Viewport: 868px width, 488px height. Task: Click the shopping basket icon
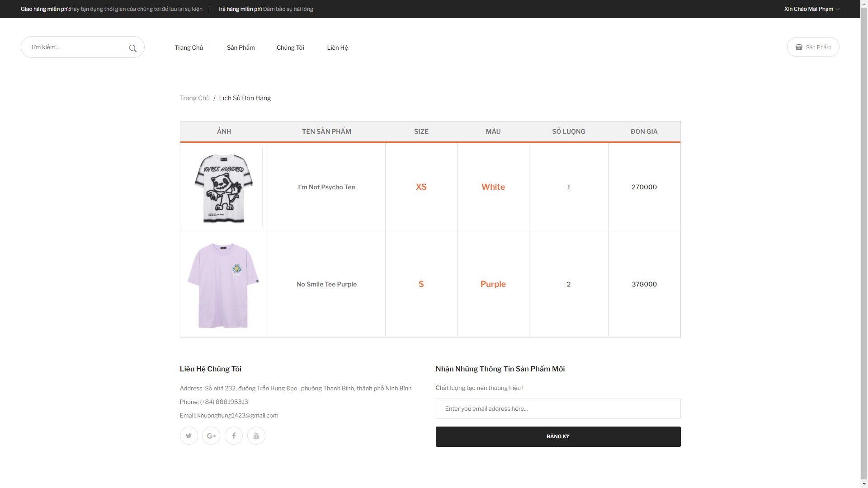click(x=799, y=47)
